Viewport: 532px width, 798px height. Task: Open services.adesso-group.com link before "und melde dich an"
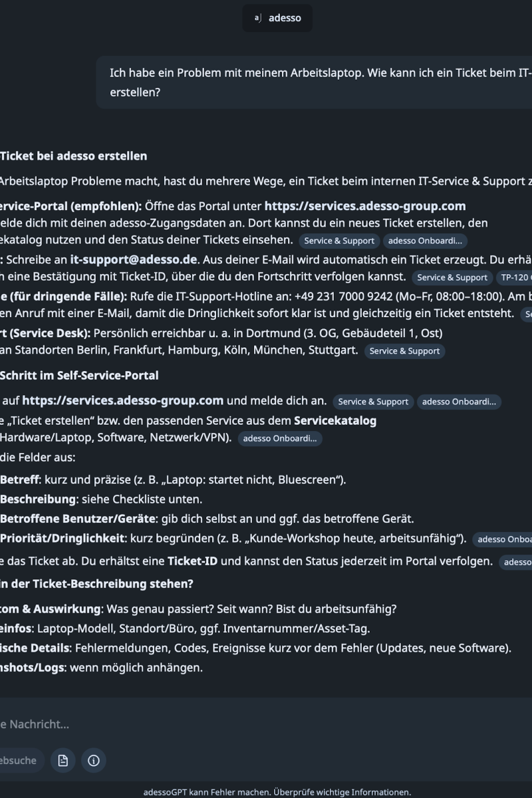122,400
